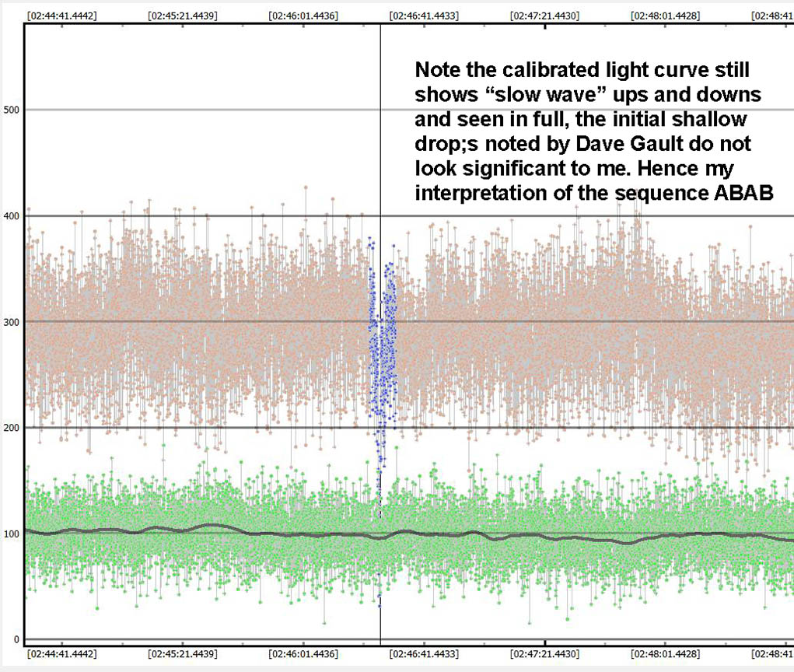Click the bottom 02:44:41.4442 timestamp label
This screenshot has width=794, height=672.
(x=61, y=654)
